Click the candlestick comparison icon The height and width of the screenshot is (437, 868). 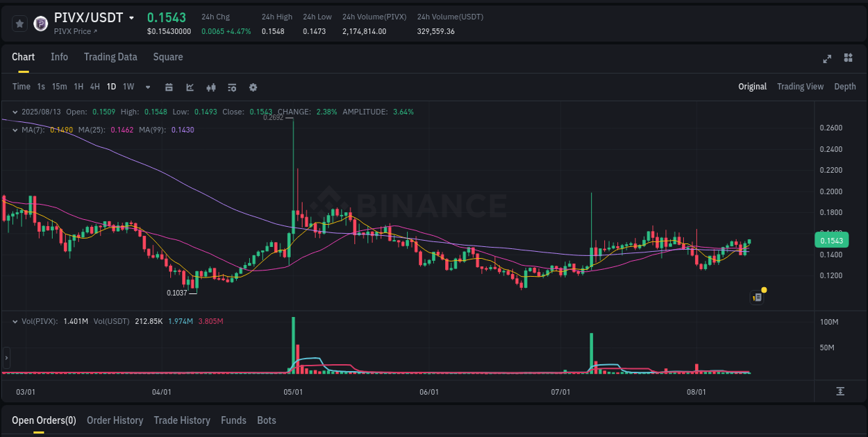click(x=210, y=87)
